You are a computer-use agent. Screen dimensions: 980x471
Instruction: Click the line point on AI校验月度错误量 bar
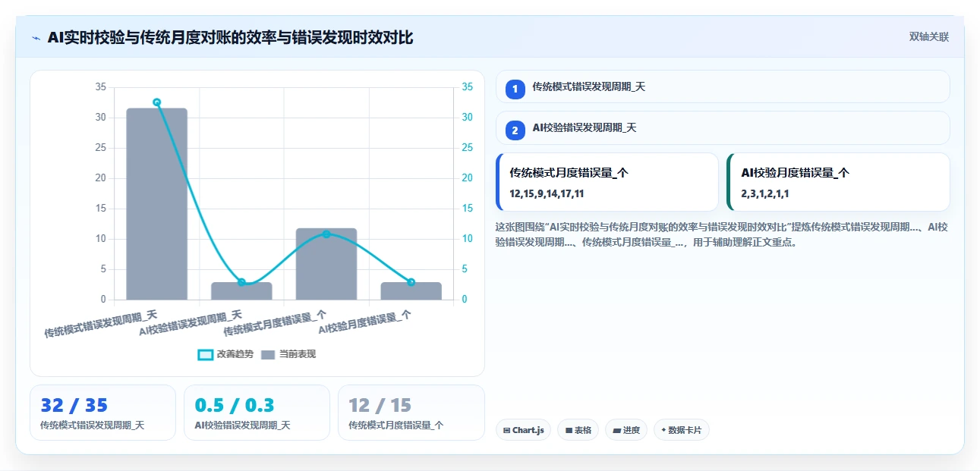coord(411,282)
